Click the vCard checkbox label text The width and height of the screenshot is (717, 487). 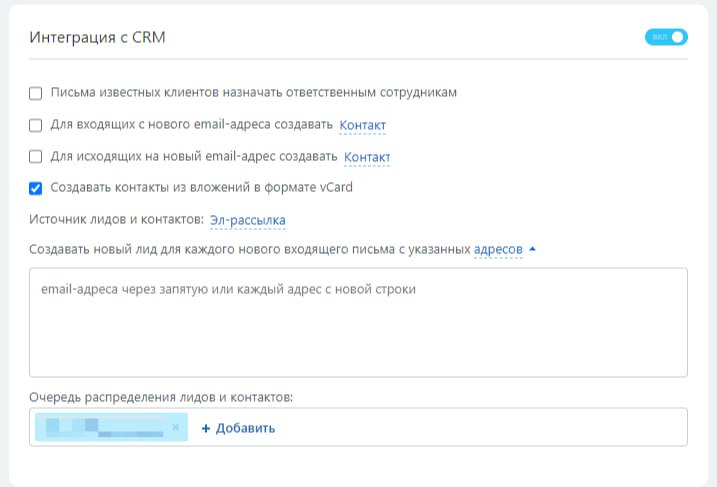[202, 187]
